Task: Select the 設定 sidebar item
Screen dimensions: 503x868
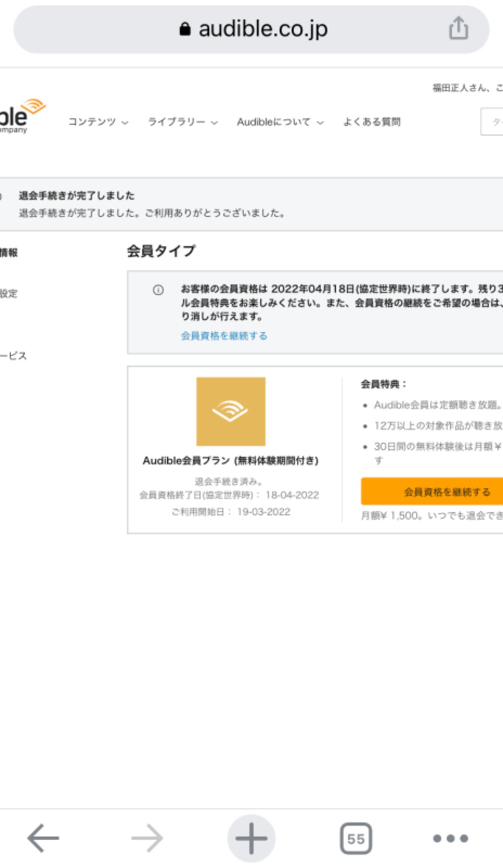Action: [9, 293]
